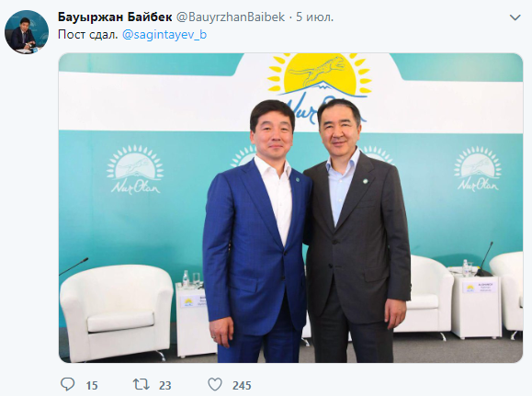Click the man in the dark gray suit

pyautogui.click(x=357, y=231)
